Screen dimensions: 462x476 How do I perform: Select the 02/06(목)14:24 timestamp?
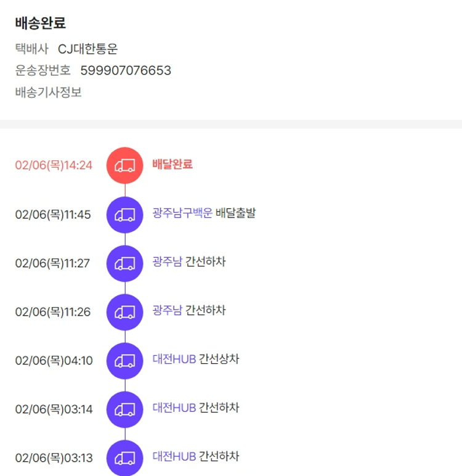point(54,165)
